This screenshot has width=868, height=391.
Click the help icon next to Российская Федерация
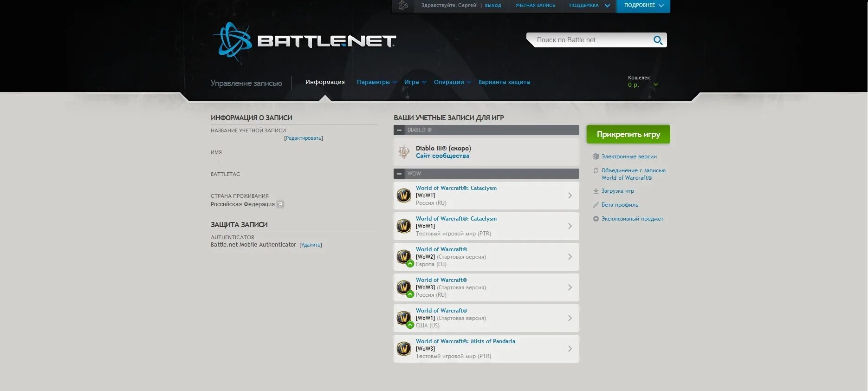click(280, 204)
